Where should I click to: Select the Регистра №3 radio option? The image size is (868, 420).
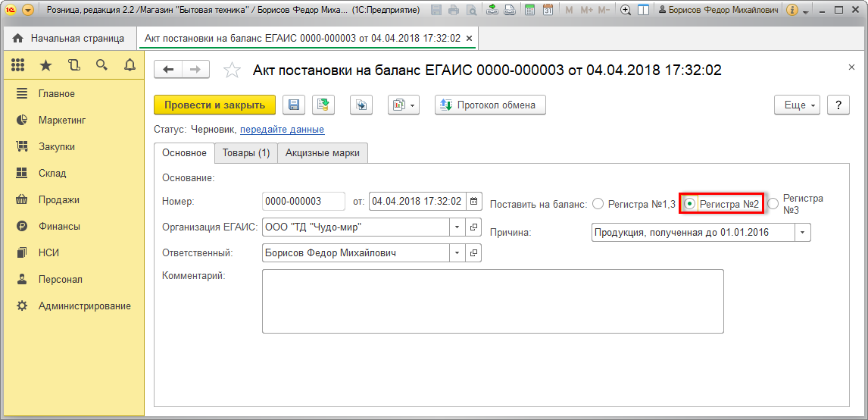(x=773, y=204)
